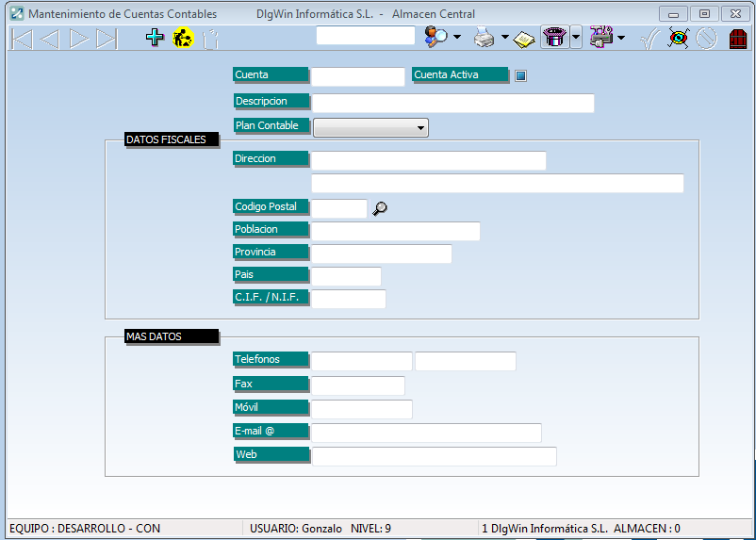Expand the user search dropdown arrow
The image size is (756, 540).
[457, 38]
